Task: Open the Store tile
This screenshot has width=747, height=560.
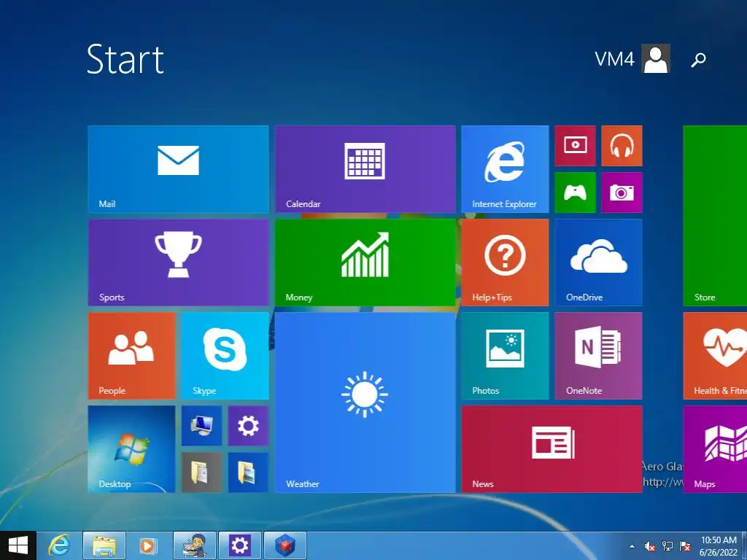Action: coord(715,215)
